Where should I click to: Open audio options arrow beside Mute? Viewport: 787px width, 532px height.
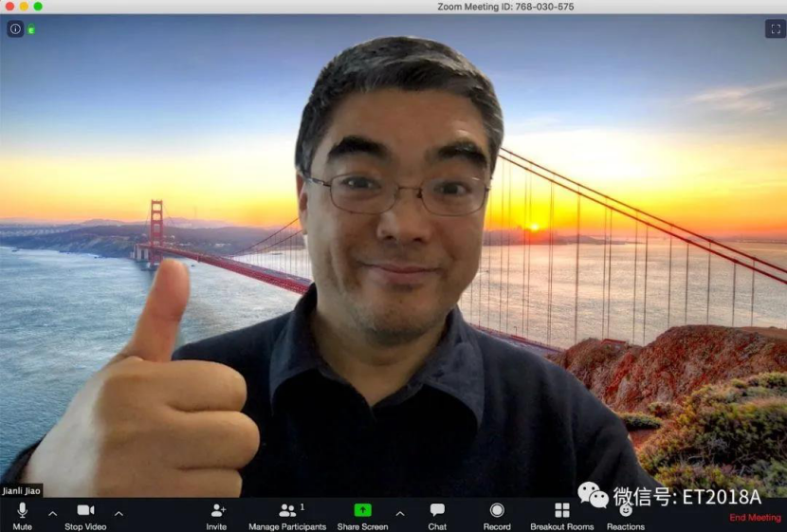pyautogui.click(x=52, y=514)
